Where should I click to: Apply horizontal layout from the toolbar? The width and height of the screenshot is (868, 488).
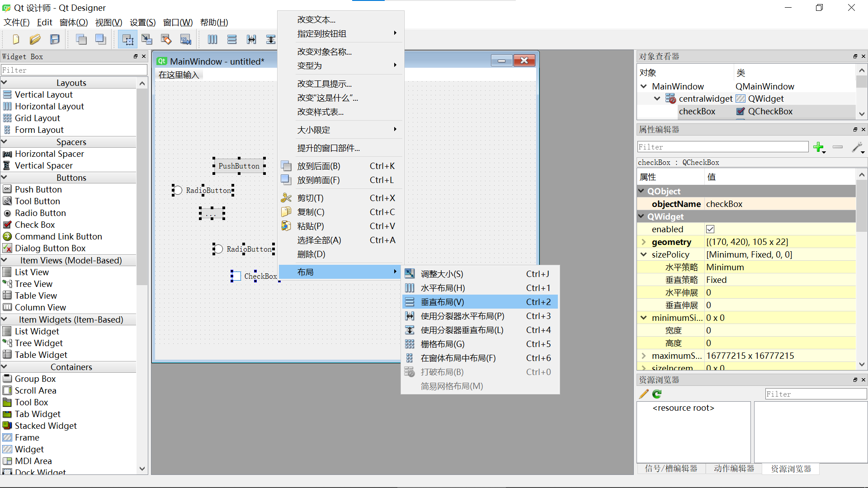coord(212,39)
